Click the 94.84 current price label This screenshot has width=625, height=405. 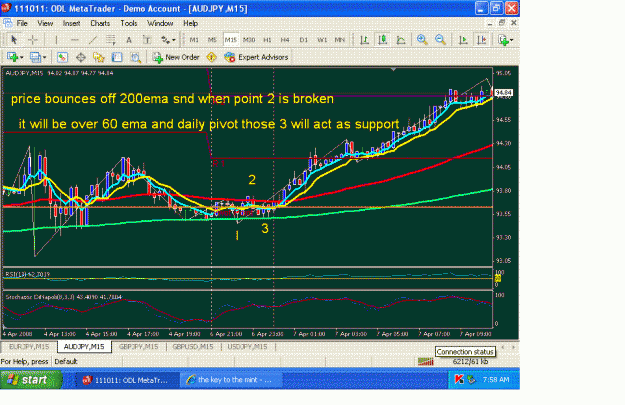503,93
